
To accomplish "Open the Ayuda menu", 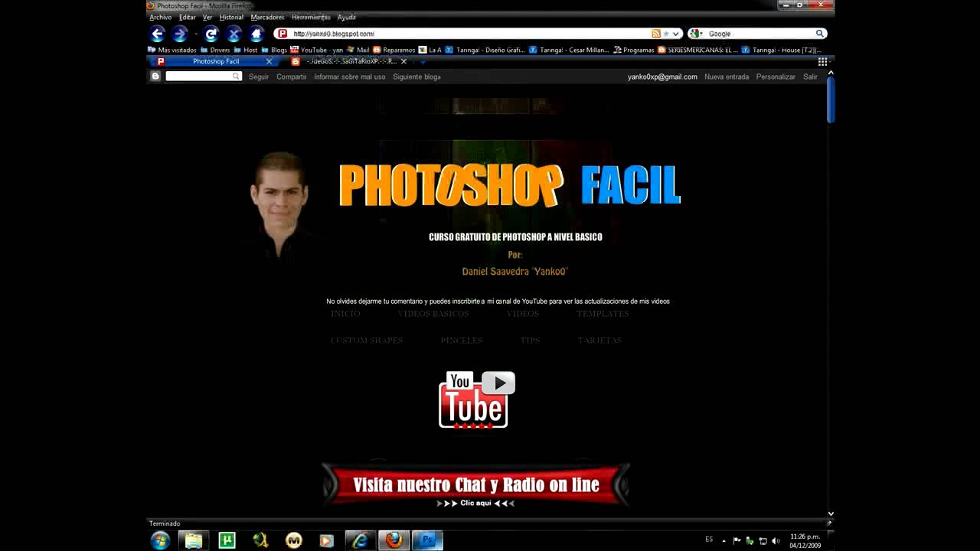I will (347, 17).
